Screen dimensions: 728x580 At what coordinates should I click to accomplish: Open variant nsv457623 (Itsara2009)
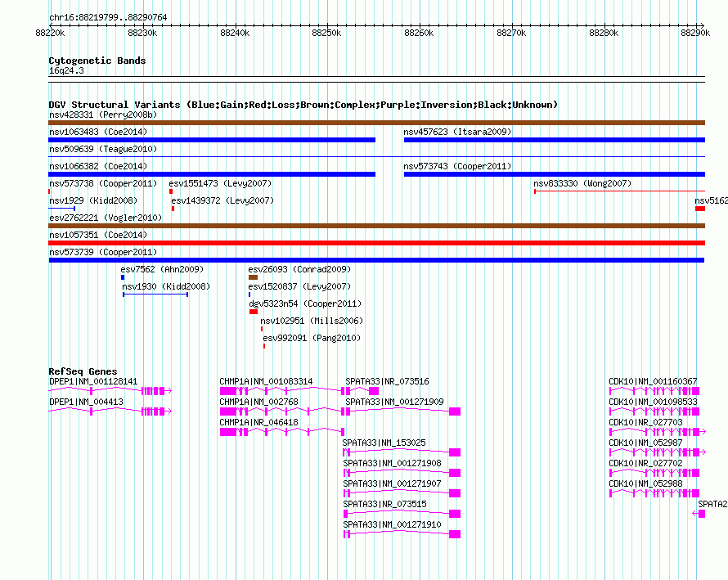pos(457,132)
